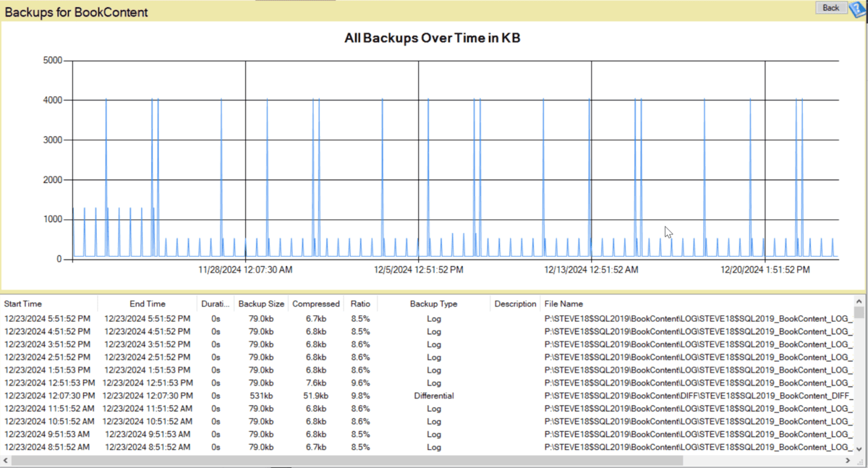Sort by the Start Time column header
The image size is (868, 468).
(25, 303)
